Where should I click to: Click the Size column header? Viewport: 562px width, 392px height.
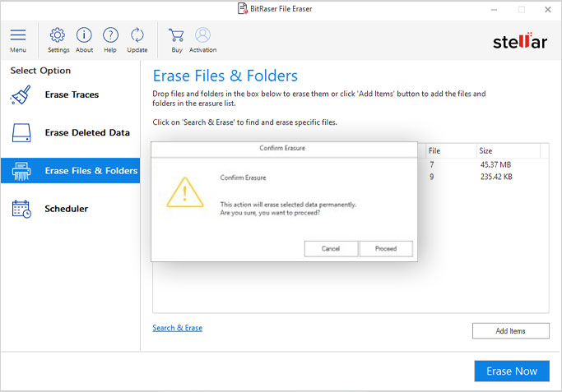(x=509, y=150)
